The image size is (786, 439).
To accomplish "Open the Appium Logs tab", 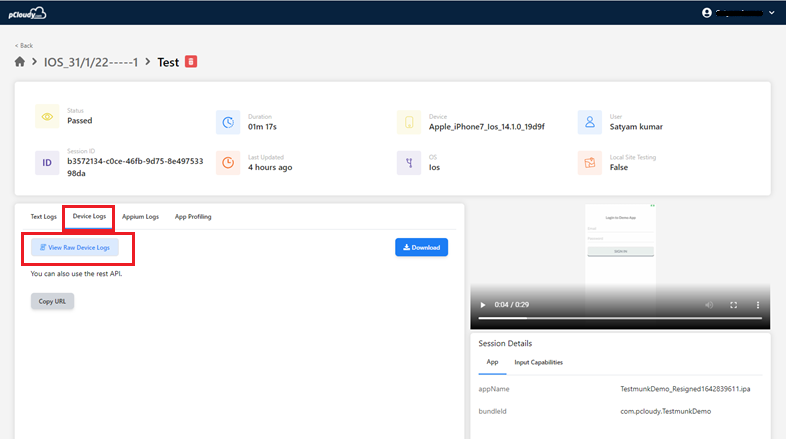I will tap(140, 216).
